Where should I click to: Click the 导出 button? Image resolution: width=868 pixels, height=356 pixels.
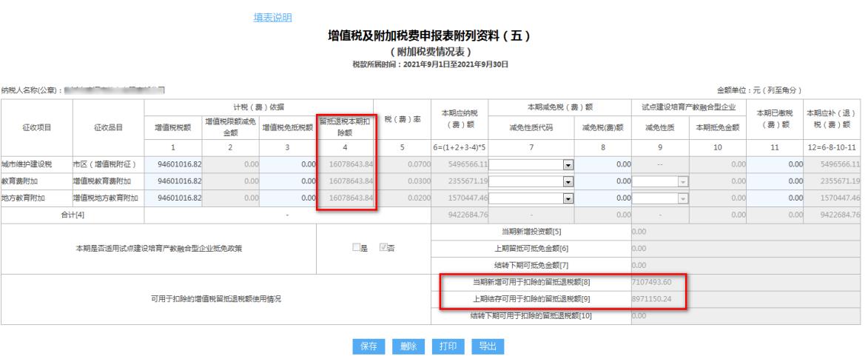point(488,346)
